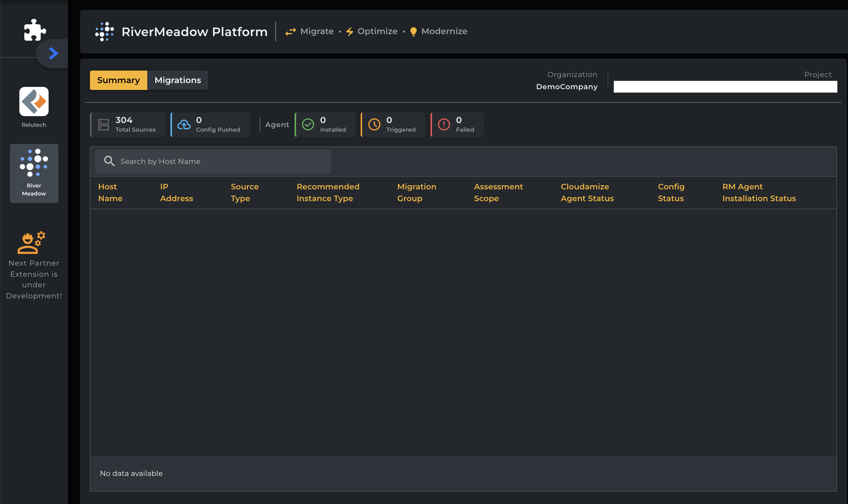Click the Migrate header text
This screenshot has width=848, height=504.
(317, 31)
